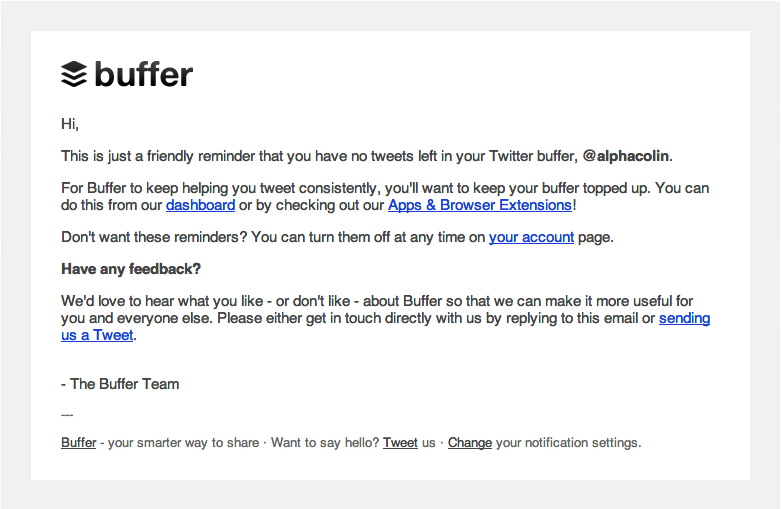
Task: Click the "Have any feedback?" heading
Action: (131, 269)
